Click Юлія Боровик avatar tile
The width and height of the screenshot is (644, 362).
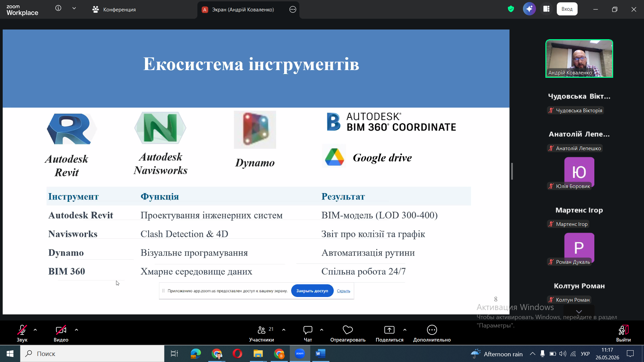tap(579, 173)
